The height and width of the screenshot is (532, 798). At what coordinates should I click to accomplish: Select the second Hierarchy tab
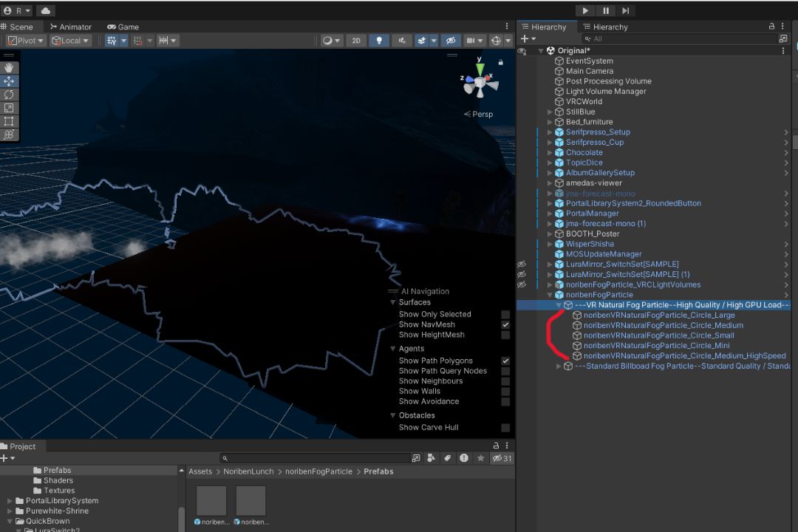tap(605, 27)
